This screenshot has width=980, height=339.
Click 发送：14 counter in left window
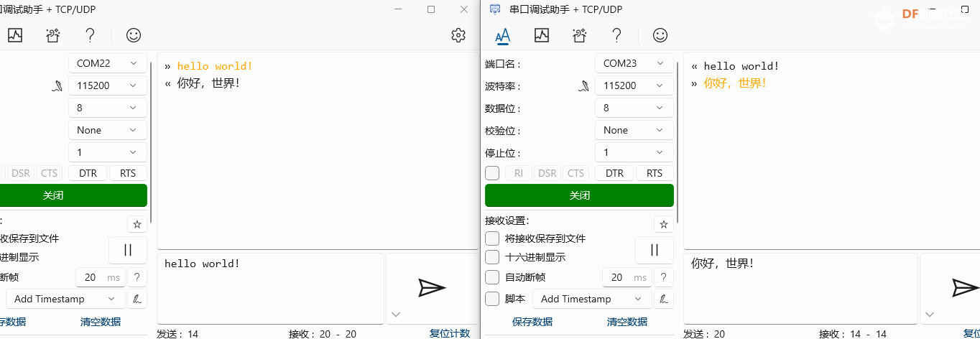[177, 334]
